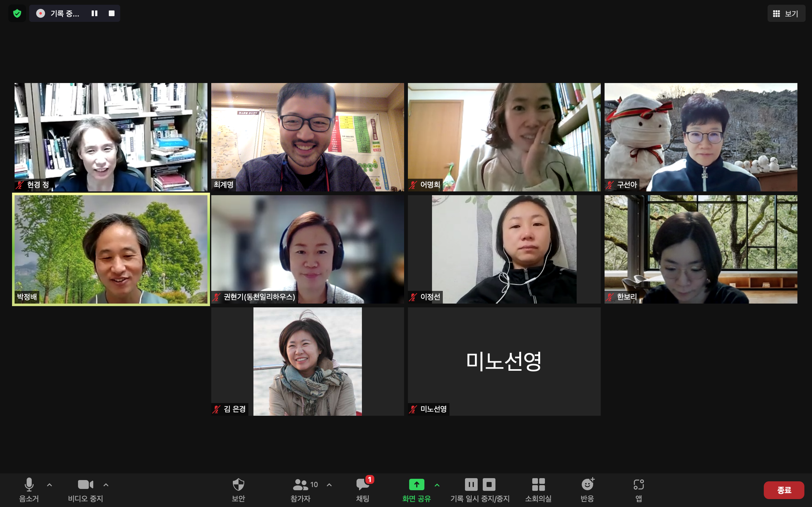
Task: Expand video options arrow beside 비디오 중지
Action: tap(106, 485)
